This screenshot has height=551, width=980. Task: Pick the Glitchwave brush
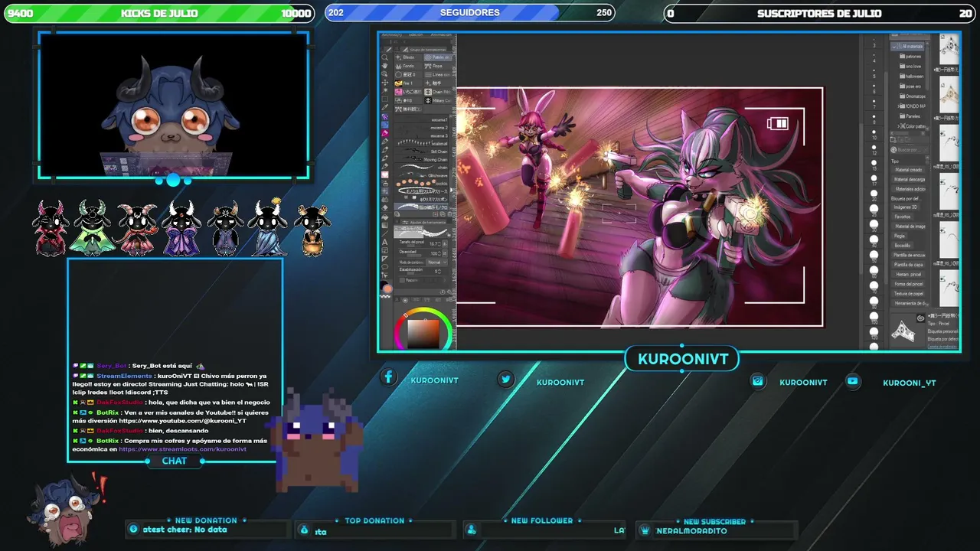point(422,175)
